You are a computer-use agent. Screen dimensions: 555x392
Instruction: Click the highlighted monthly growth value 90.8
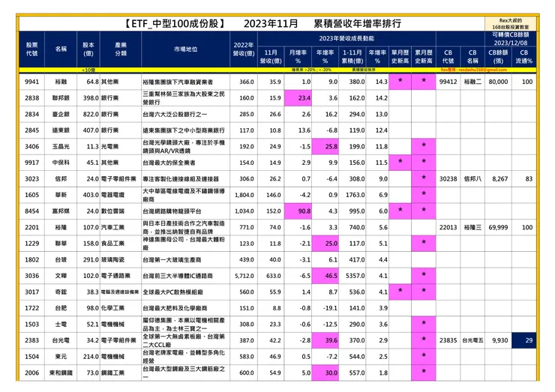tap(298, 211)
